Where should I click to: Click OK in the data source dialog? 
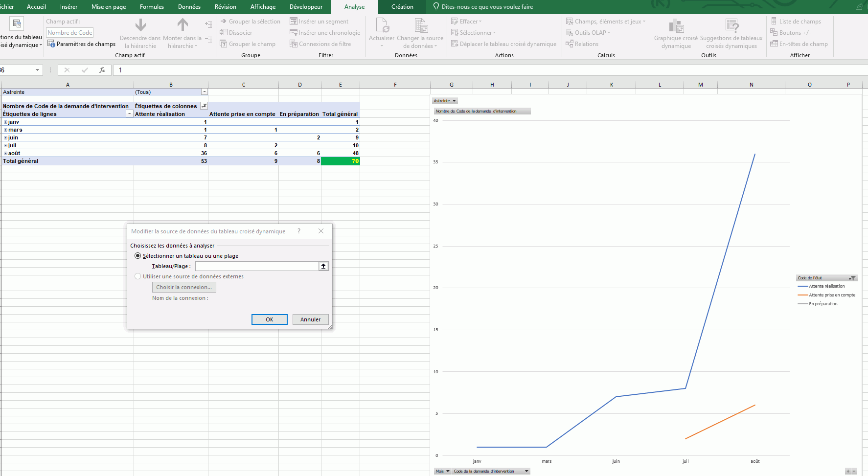[x=269, y=319]
